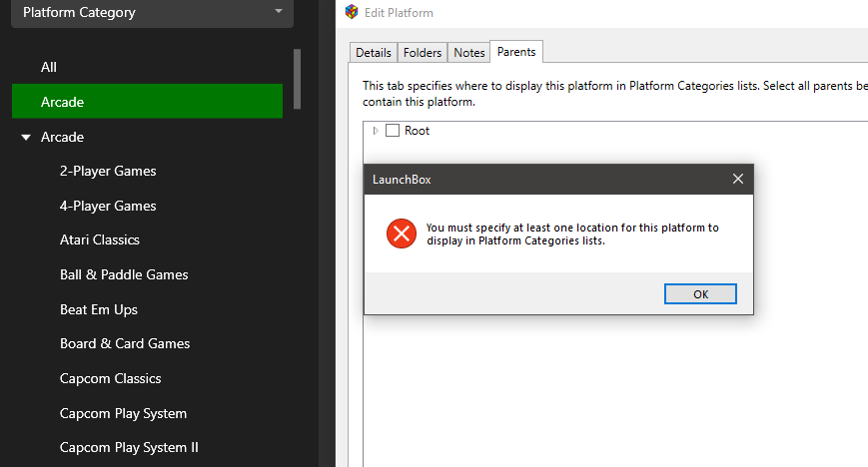868x467 pixels.
Task: Check the Root checkbox
Action: coord(393,131)
